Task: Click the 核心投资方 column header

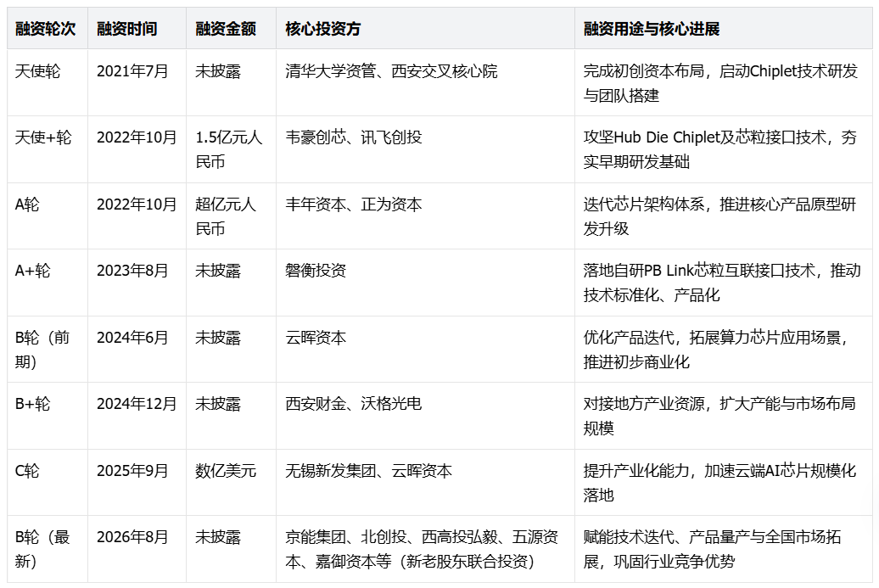Action: [x=425, y=29]
